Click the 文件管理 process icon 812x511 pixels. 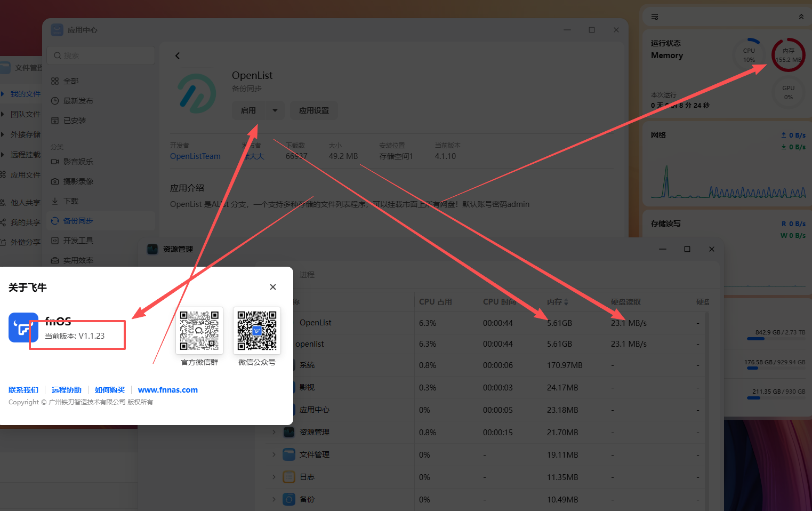point(288,454)
